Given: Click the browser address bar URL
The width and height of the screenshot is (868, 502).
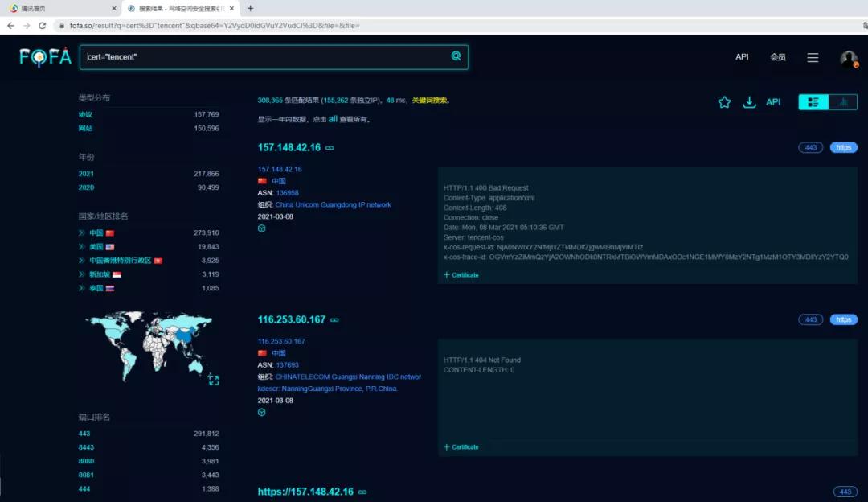Looking at the screenshot, I should point(215,26).
